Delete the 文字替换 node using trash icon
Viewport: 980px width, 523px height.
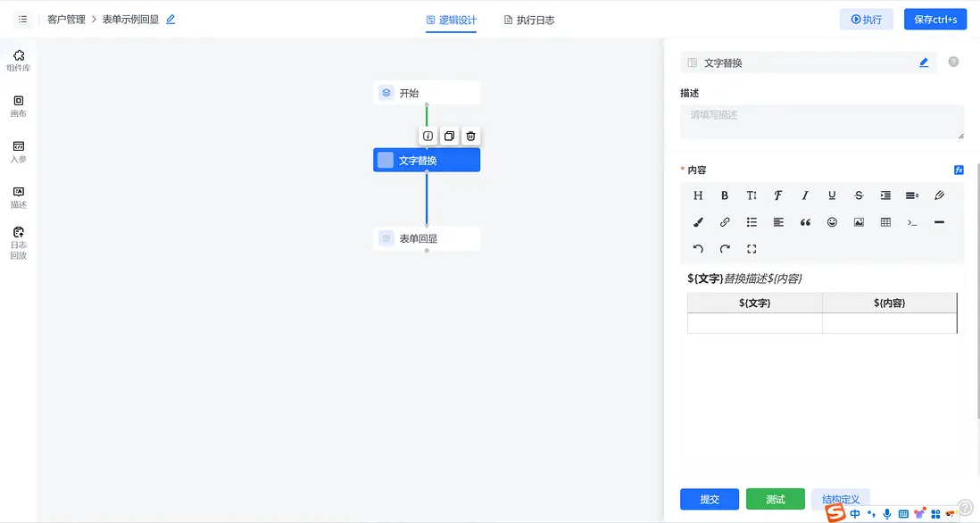(470, 135)
